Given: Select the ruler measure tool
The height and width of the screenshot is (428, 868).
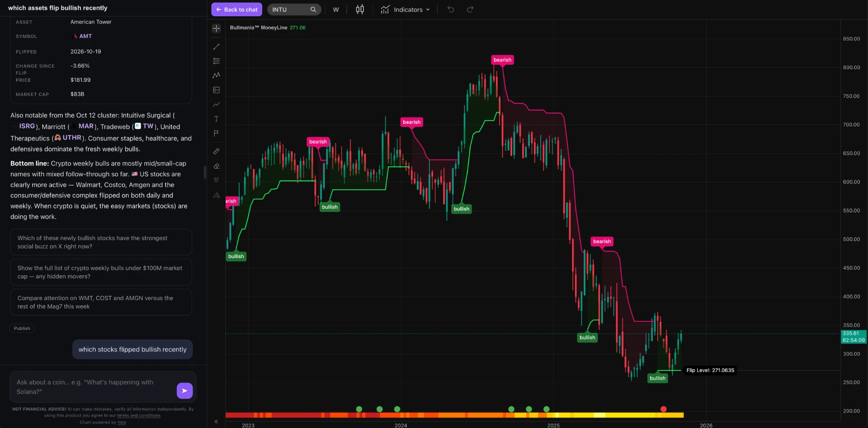Looking at the screenshot, I should [x=216, y=151].
